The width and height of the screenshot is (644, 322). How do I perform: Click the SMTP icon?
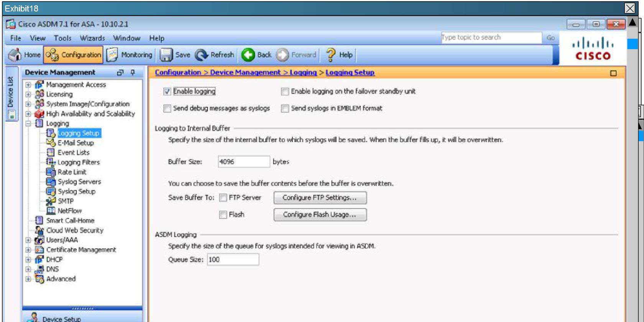pos(51,201)
